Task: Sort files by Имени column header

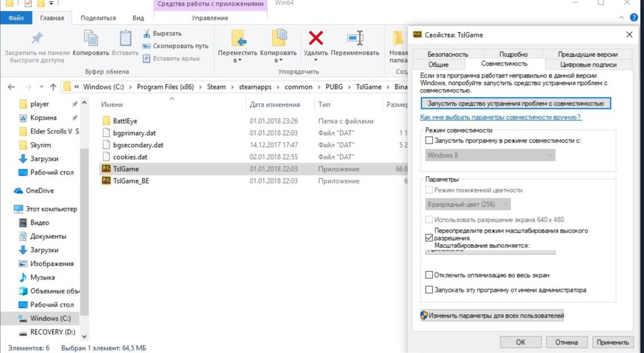Action: coord(112,104)
